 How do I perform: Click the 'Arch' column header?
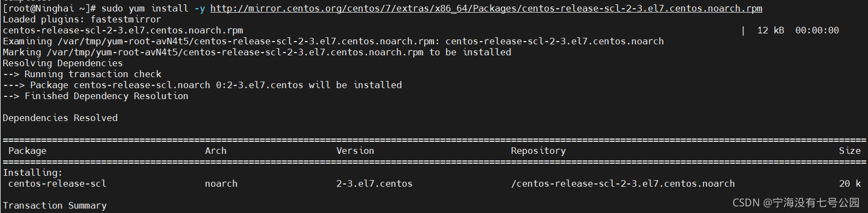[x=216, y=151]
